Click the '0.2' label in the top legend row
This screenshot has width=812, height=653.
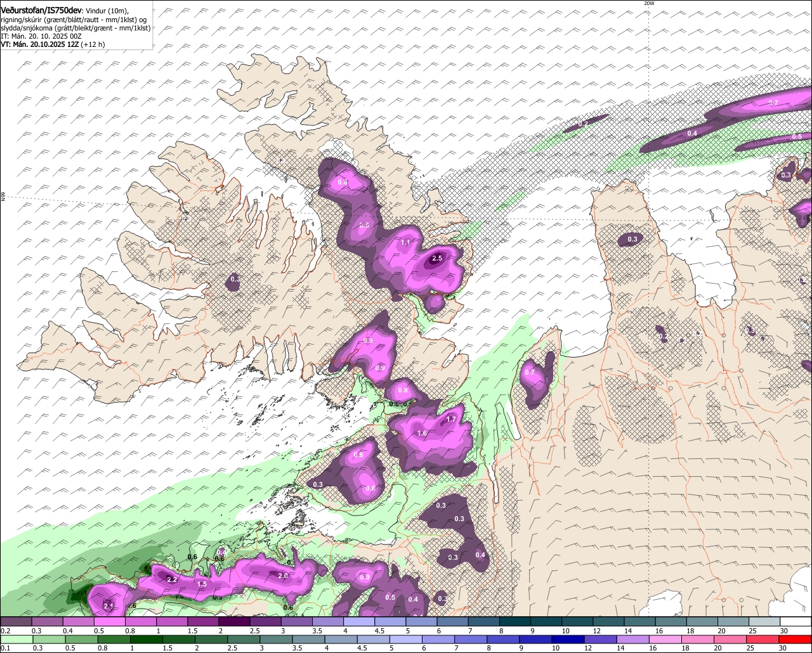pyautogui.click(x=5, y=631)
